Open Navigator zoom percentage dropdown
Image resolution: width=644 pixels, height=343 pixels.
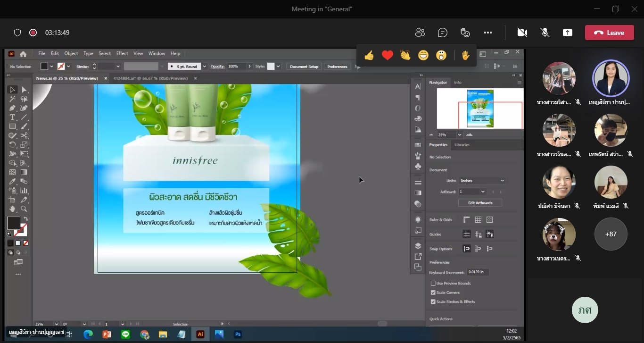(x=460, y=134)
